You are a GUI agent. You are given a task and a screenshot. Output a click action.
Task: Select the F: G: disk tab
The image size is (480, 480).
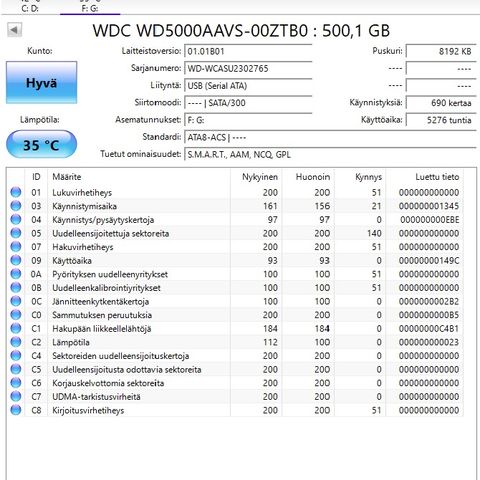(x=90, y=7)
